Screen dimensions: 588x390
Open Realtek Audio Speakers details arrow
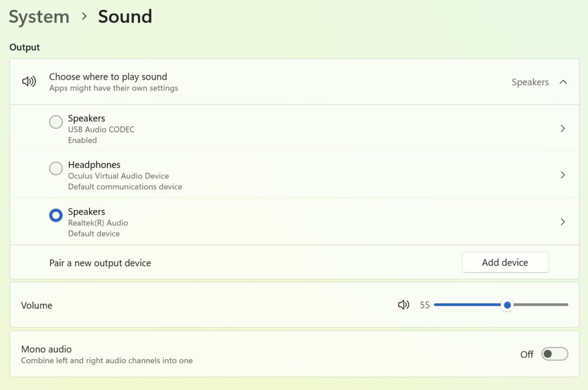(x=563, y=222)
